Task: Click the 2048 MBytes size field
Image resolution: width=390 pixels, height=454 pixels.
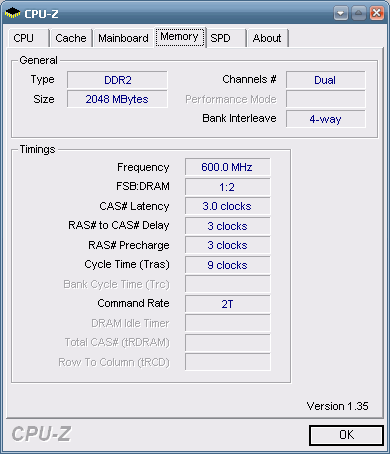Action: click(117, 99)
